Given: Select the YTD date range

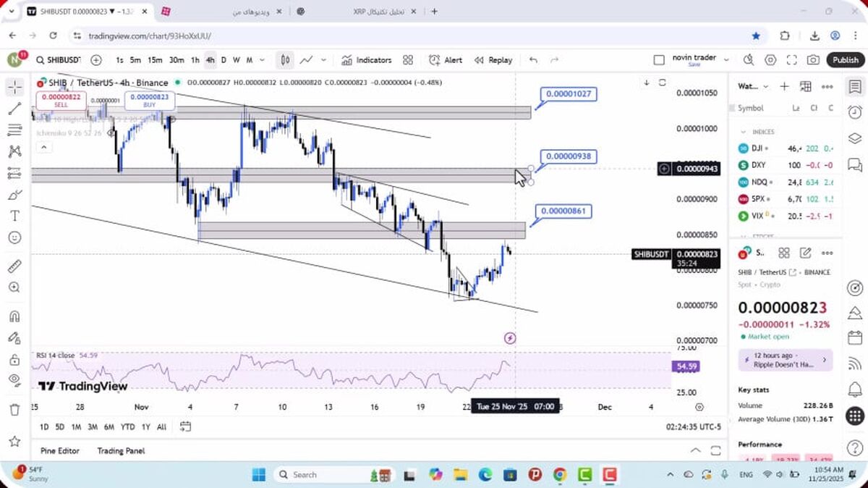Looking at the screenshot, I should [127, 426].
